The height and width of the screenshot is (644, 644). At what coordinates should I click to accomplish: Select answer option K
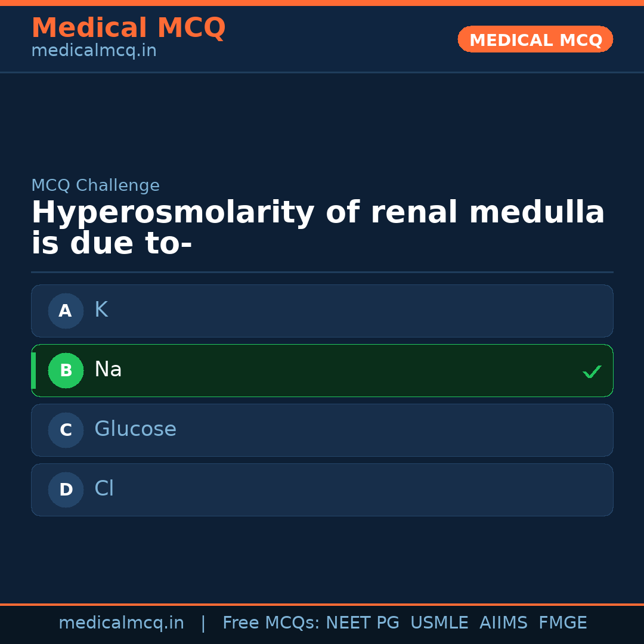coord(322,311)
